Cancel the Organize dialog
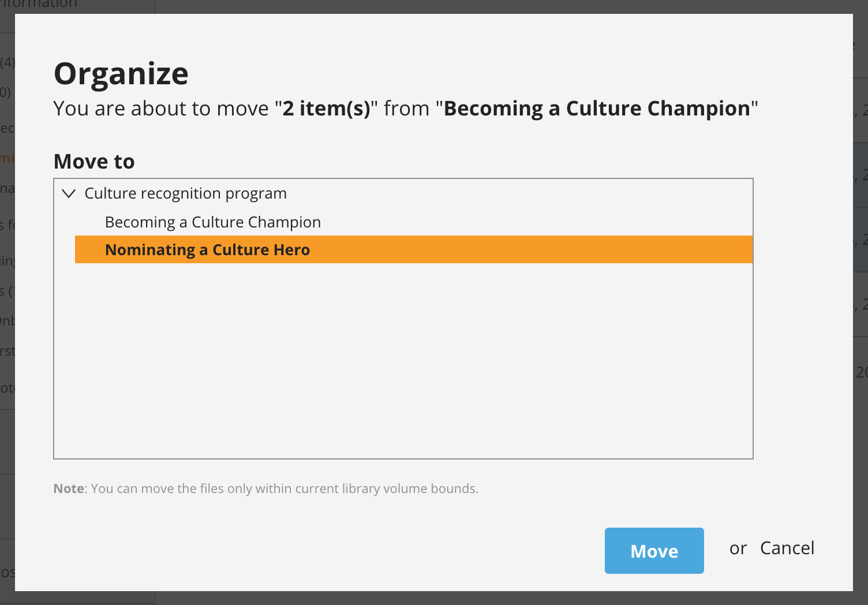The width and height of the screenshot is (868, 605). [787, 548]
